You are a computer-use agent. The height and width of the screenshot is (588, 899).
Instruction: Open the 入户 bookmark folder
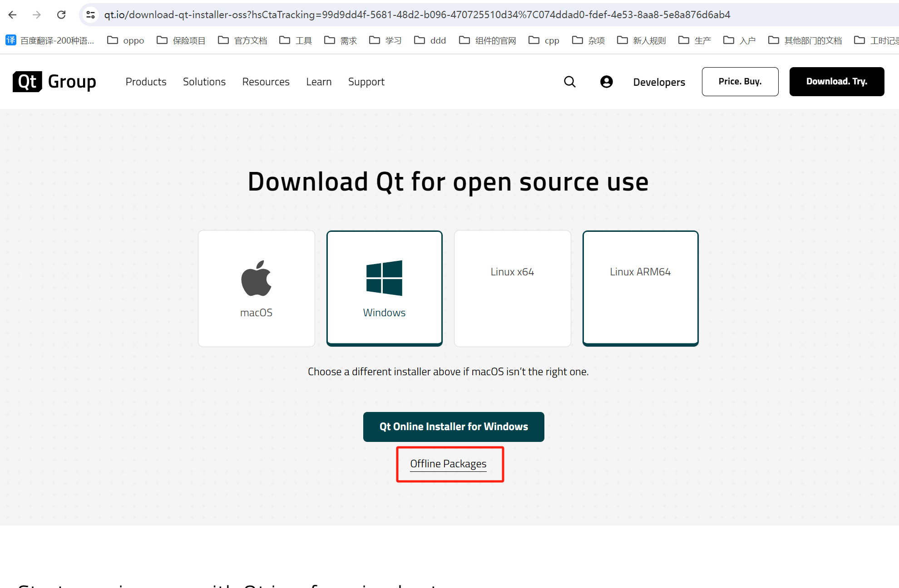tap(740, 40)
